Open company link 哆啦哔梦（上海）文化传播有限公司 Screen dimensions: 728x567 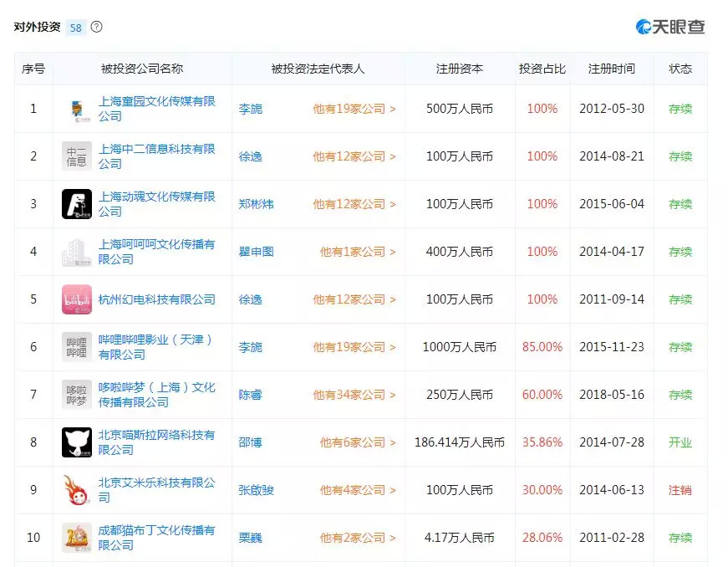click(156, 395)
